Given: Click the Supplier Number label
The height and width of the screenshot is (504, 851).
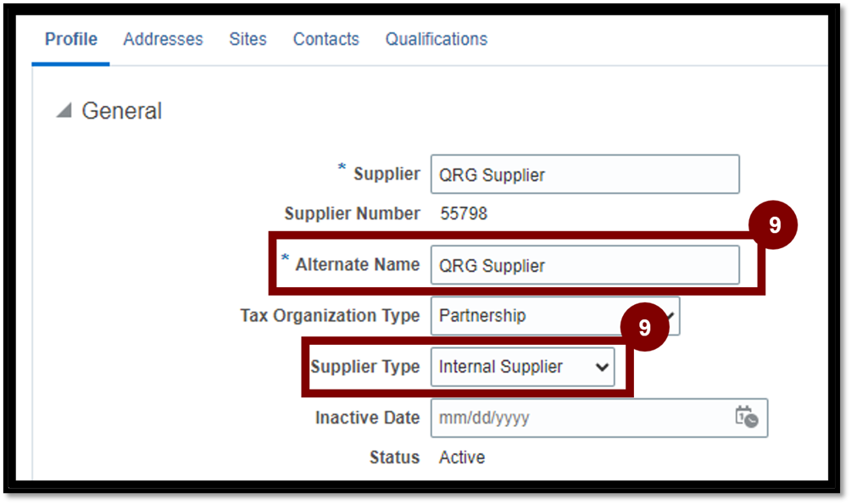Looking at the screenshot, I should [x=353, y=213].
